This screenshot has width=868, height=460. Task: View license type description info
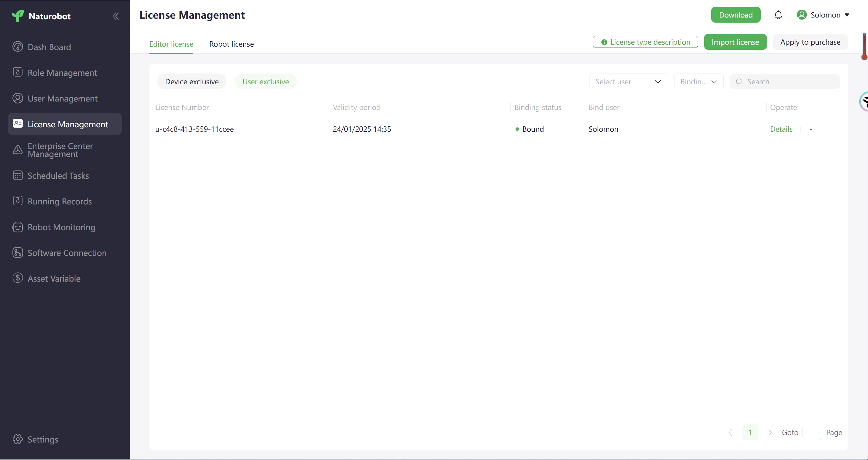tap(645, 42)
